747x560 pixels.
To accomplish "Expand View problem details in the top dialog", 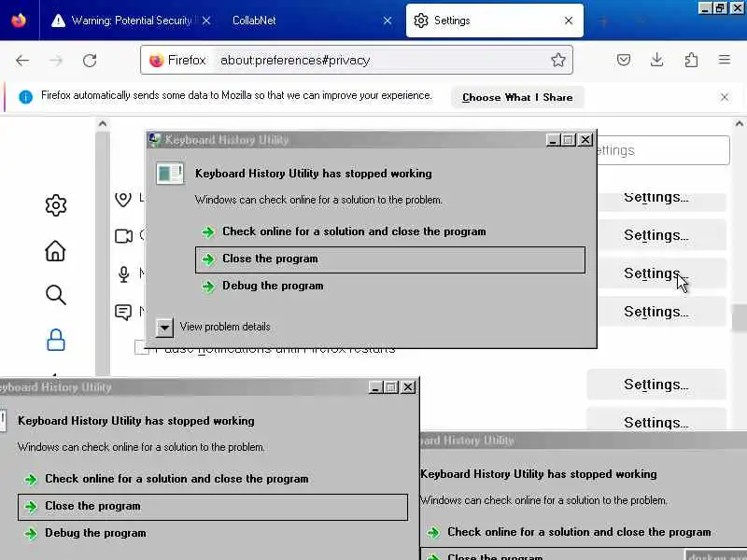I will coord(164,328).
